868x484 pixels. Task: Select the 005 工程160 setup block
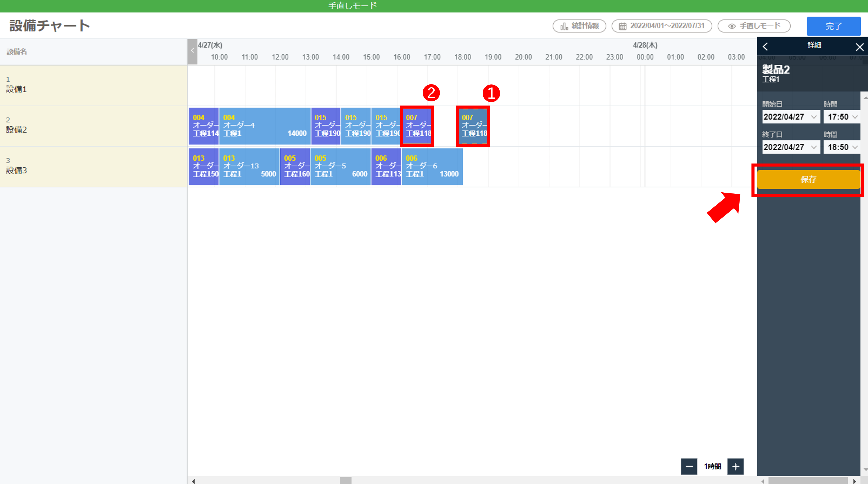pyautogui.click(x=295, y=167)
